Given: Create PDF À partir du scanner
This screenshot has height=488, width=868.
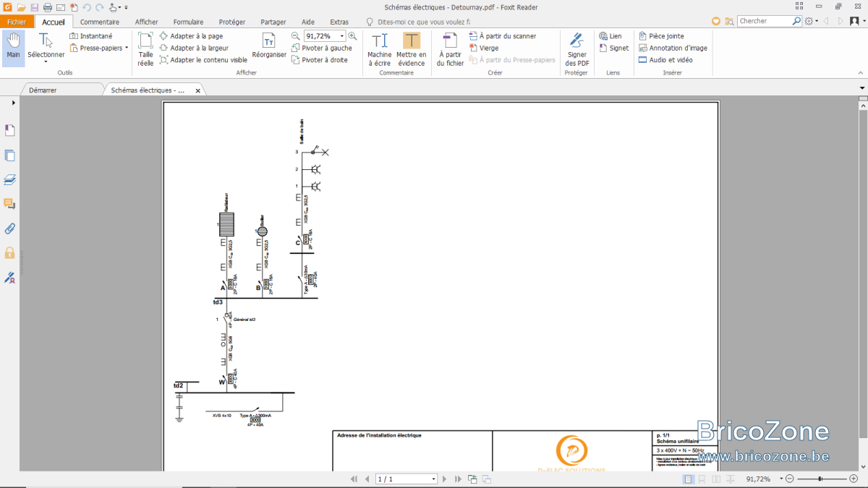Looking at the screenshot, I should [x=503, y=36].
